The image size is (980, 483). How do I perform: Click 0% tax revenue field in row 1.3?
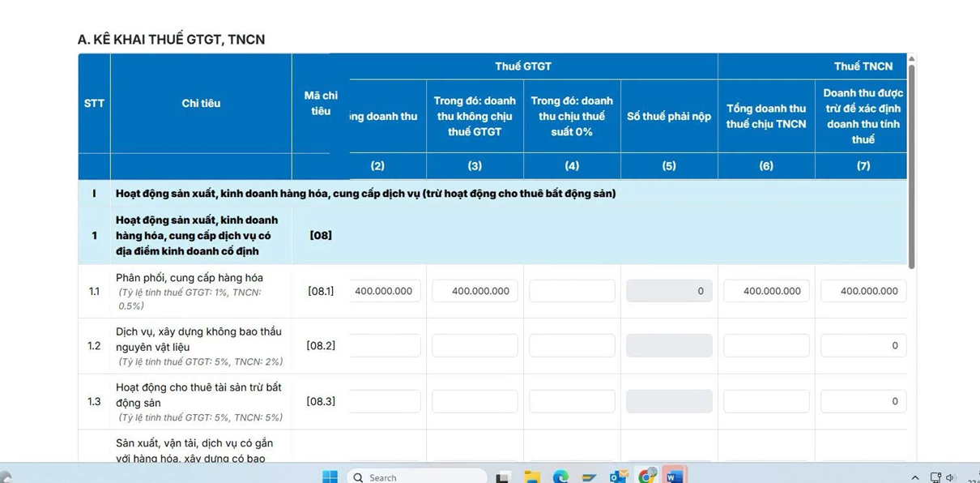(572, 401)
